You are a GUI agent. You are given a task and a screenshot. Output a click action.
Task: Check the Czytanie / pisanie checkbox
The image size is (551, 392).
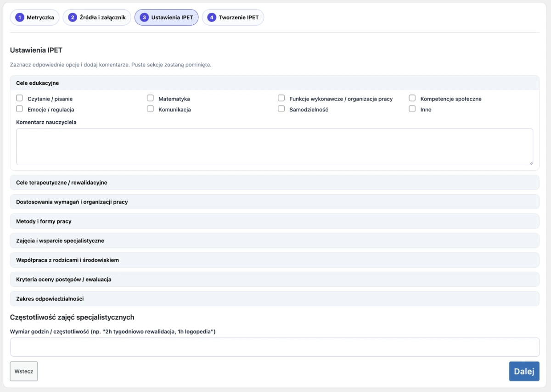(19, 98)
